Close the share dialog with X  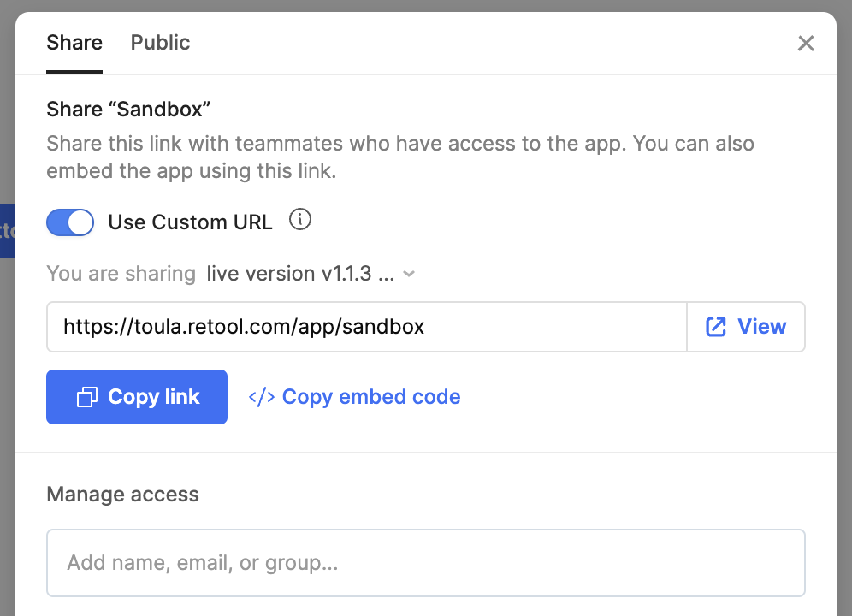[x=806, y=44]
